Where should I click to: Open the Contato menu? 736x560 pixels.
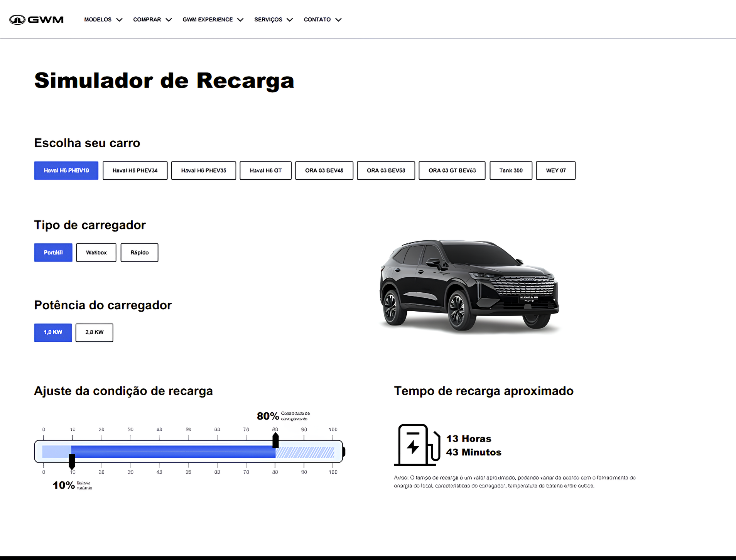(322, 20)
